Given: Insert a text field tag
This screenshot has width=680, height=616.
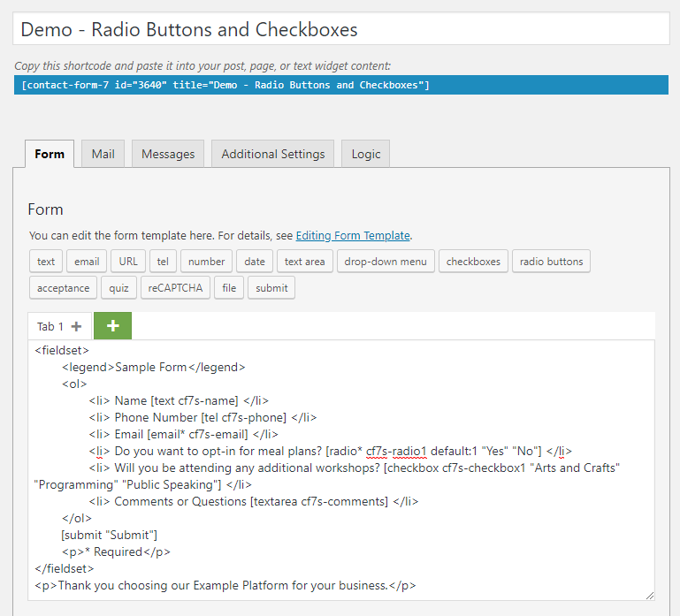Looking at the screenshot, I should click(x=46, y=262).
